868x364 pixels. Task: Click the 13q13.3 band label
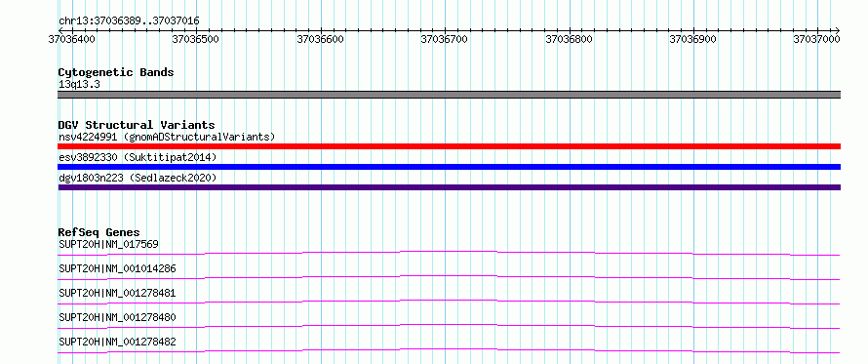pyautogui.click(x=79, y=85)
